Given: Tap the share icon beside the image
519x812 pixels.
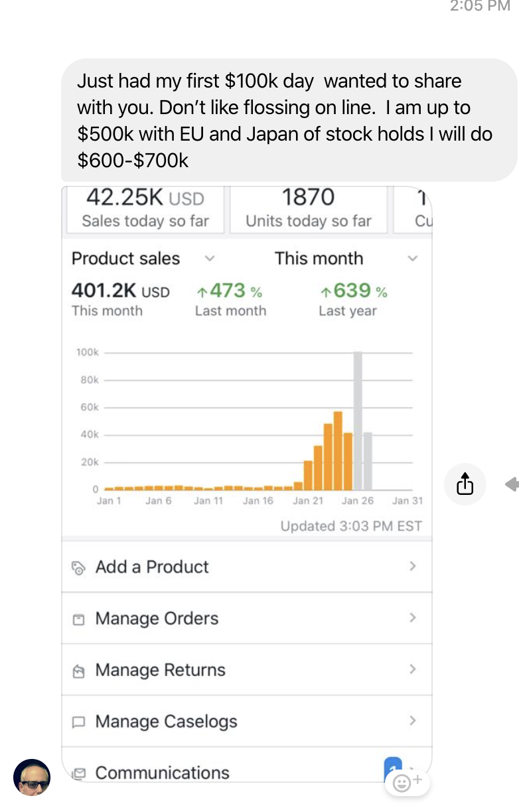Looking at the screenshot, I should [x=465, y=484].
